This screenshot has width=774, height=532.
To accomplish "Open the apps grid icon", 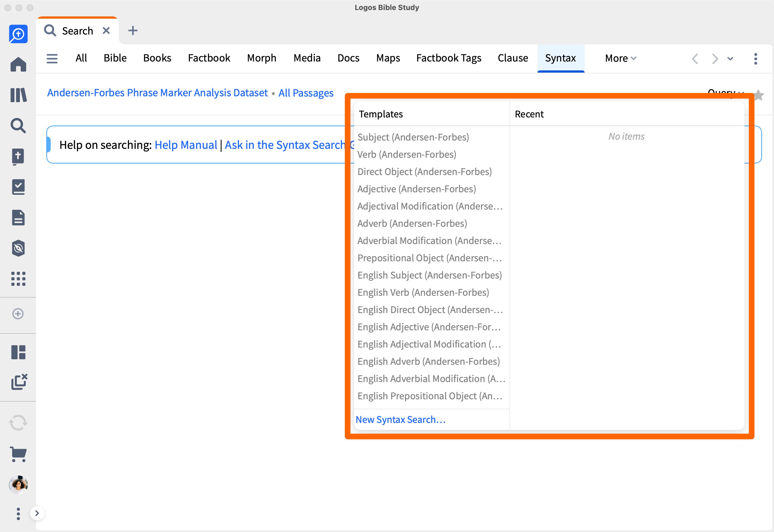I will (x=18, y=279).
